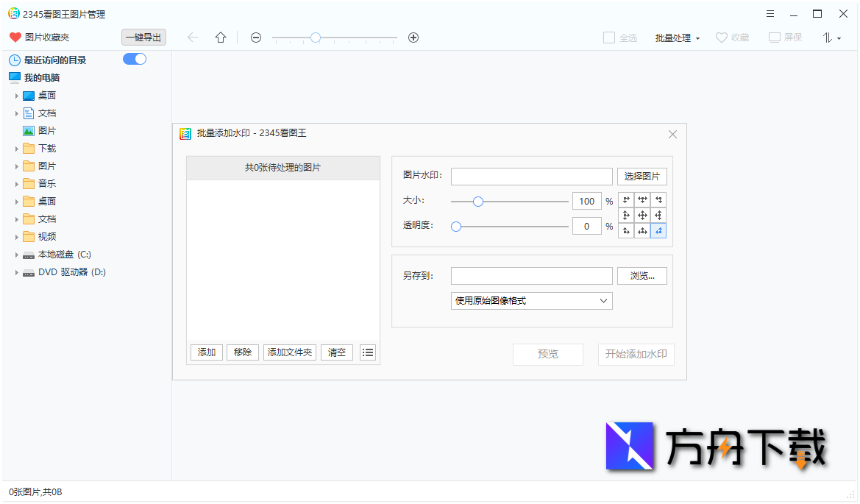Choose the bottom-left watermark position icon
The image size is (860, 504).
pos(625,230)
